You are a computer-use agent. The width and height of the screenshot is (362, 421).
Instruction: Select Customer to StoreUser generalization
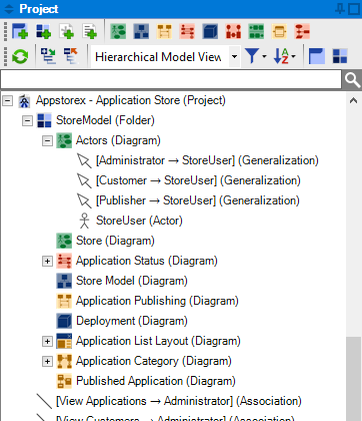[x=198, y=180]
